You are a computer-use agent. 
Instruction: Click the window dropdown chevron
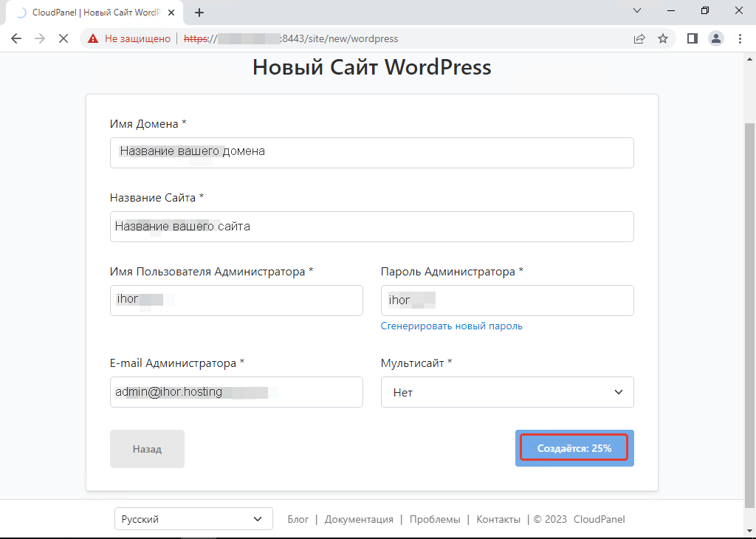637,11
